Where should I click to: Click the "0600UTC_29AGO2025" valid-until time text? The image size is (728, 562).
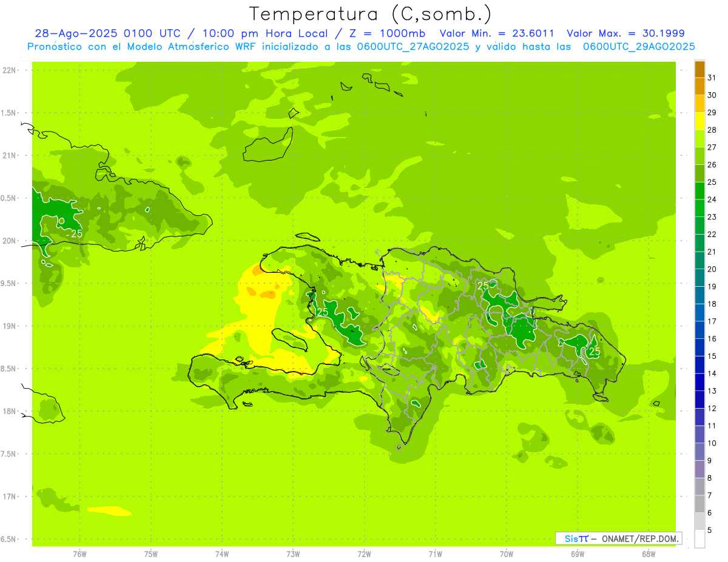pyautogui.click(x=639, y=47)
